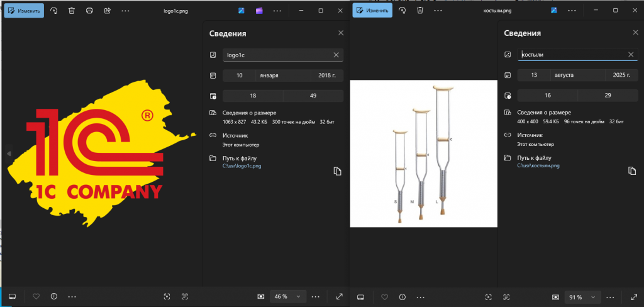Enter fullscreen in logo1c.png window
Screen dimensions: 644x307
339,296
